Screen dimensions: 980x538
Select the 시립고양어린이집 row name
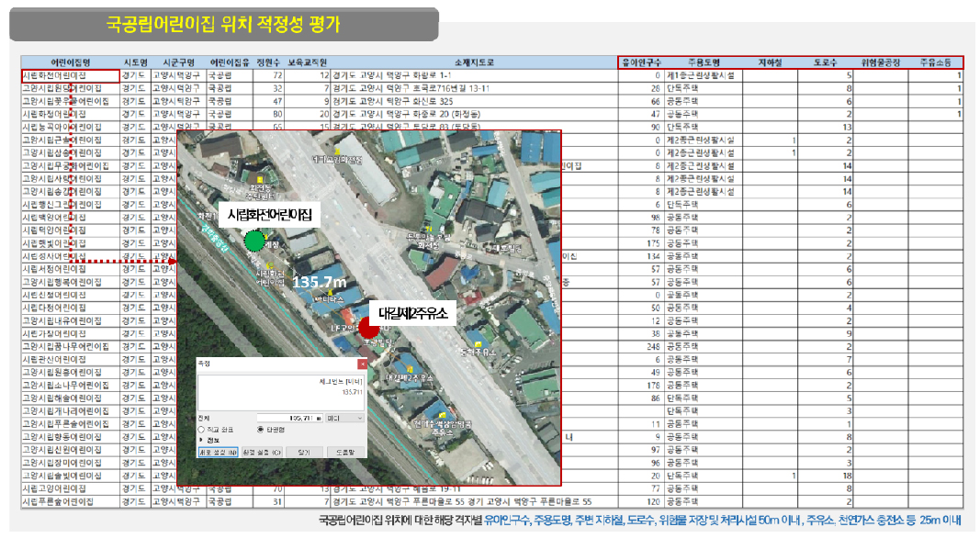[70, 488]
